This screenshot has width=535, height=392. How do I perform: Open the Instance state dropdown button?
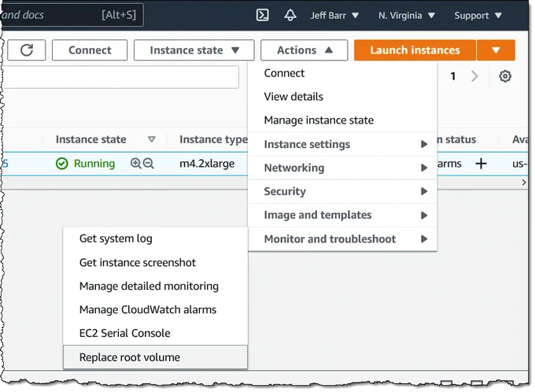pos(194,50)
